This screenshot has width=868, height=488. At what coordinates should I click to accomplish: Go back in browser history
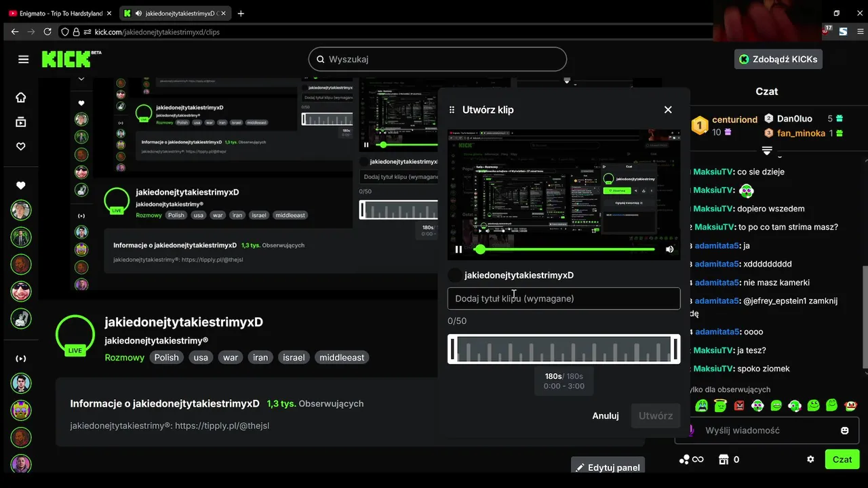coord(15,32)
